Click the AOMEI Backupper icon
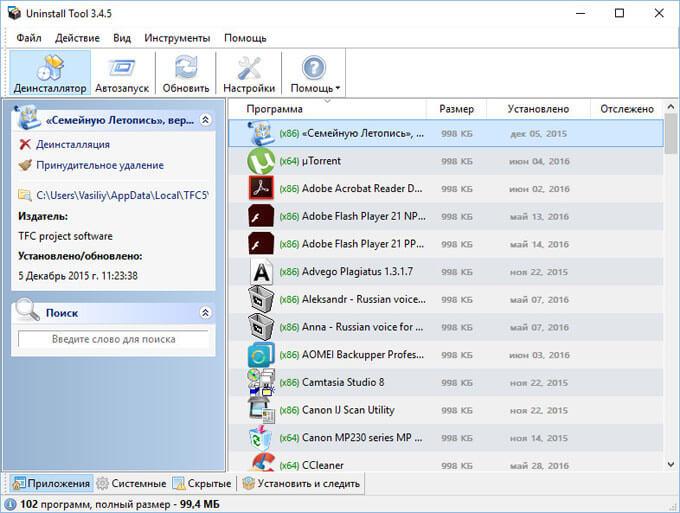The image size is (680, 513). tap(261, 355)
